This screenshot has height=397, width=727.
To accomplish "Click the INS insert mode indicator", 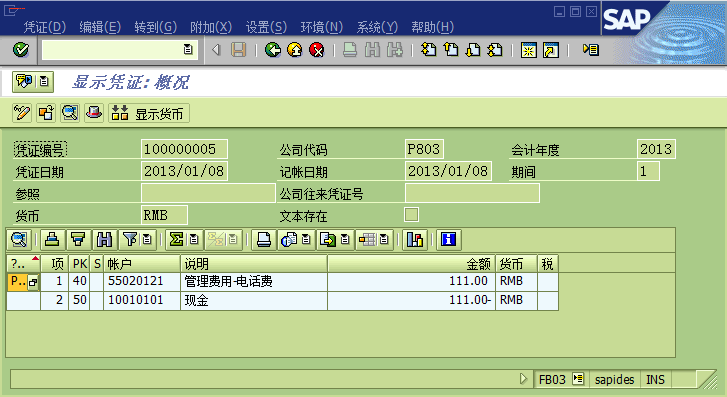I will point(655,379).
